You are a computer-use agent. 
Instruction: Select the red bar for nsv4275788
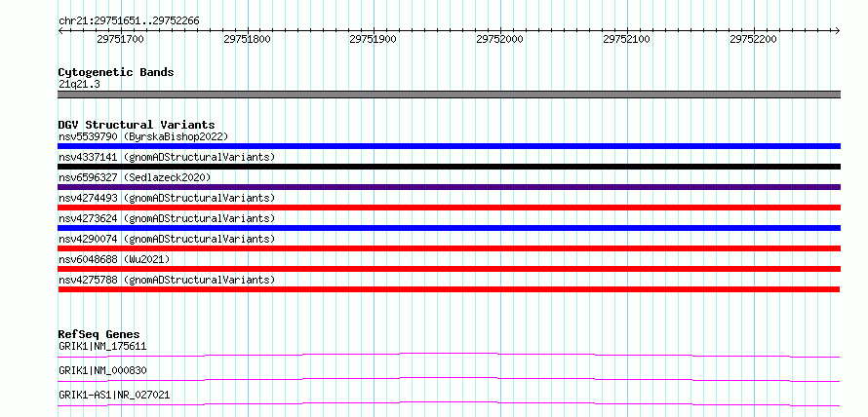pyautogui.click(x=449, y=289)
